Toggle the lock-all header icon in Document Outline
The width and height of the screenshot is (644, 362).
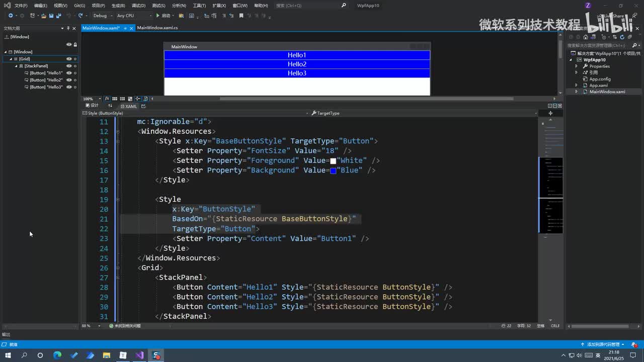pos(75,44)
